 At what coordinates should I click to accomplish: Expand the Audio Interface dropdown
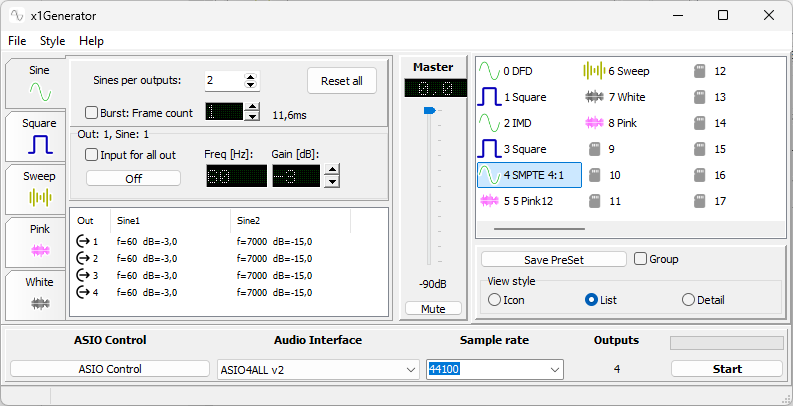[x=411, y=369]
